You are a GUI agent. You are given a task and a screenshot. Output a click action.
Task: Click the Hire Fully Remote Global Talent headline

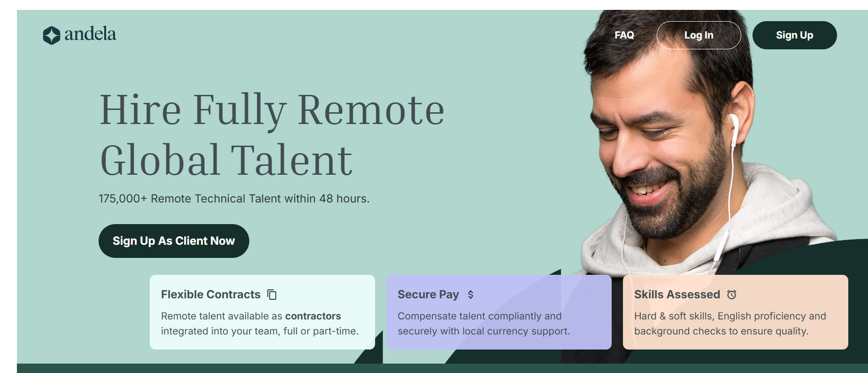click(x=272, y=134)
